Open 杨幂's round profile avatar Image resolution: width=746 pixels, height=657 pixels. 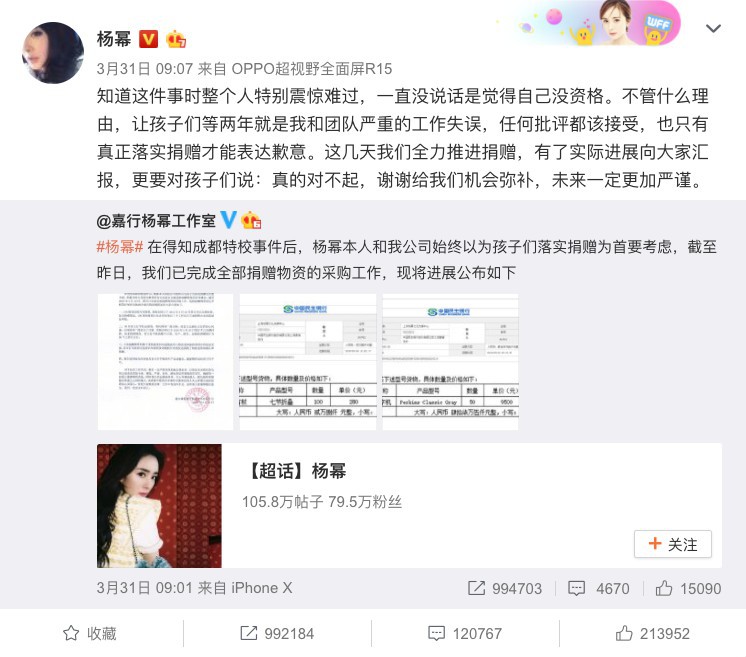click(53, 53)
